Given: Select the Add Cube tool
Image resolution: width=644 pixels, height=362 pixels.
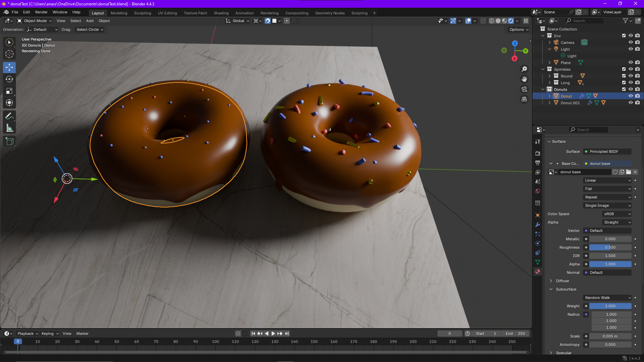Looking at the screenshot, I should 9,141.
